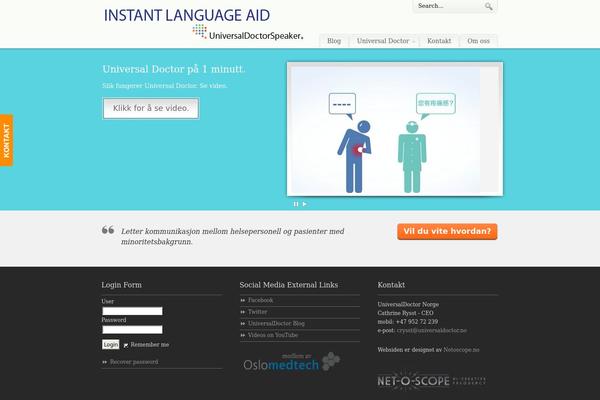Viewport: 600px width, 400px height.
Task: Click the 'Universal Doctor på 1 minutt' heading
Action: 174,69
